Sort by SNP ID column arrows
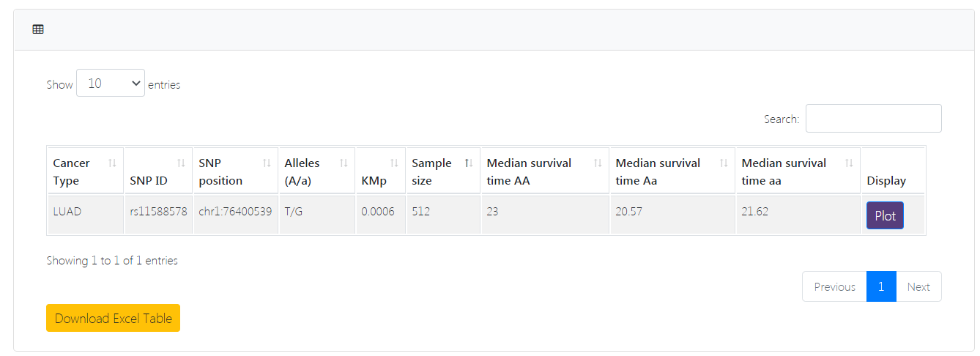The height and width of the screenshot is (356, 980). (x=182, y=163)
